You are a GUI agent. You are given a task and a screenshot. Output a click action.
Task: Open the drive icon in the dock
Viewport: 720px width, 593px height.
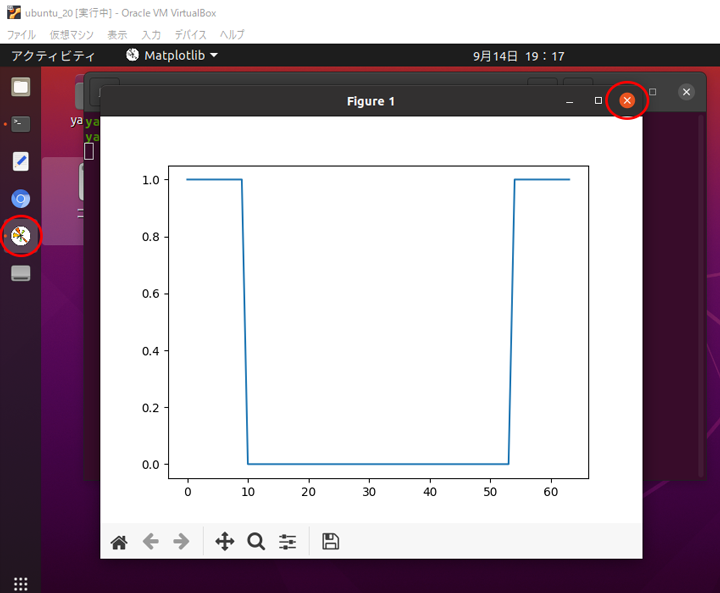21,273
